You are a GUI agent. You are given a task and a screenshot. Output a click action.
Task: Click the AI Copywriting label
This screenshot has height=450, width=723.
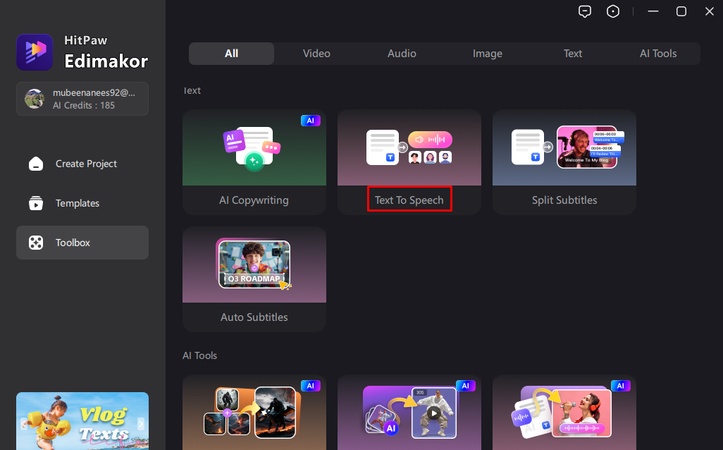click(254, 200)
